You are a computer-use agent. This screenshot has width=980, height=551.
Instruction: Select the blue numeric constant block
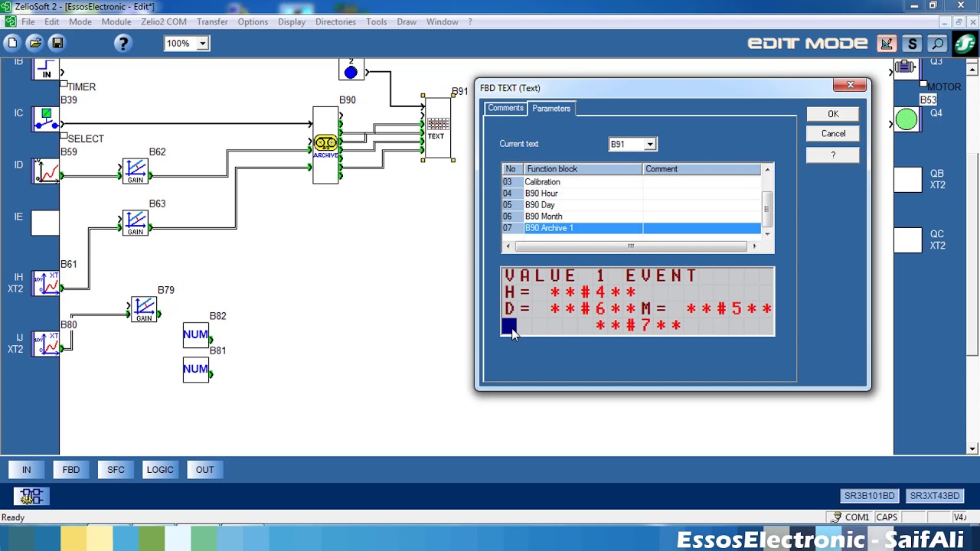pos(351,70)
